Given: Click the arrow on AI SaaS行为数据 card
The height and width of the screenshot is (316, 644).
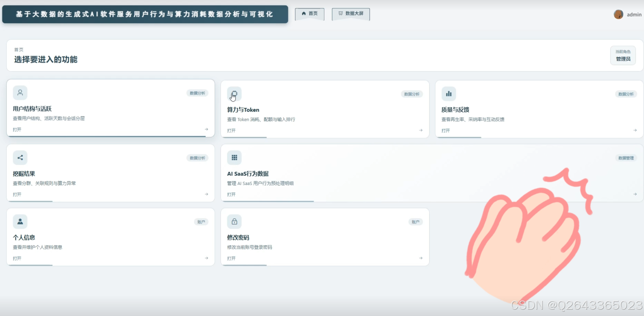Looking at the screenshot, I should [x=635, y=194].
